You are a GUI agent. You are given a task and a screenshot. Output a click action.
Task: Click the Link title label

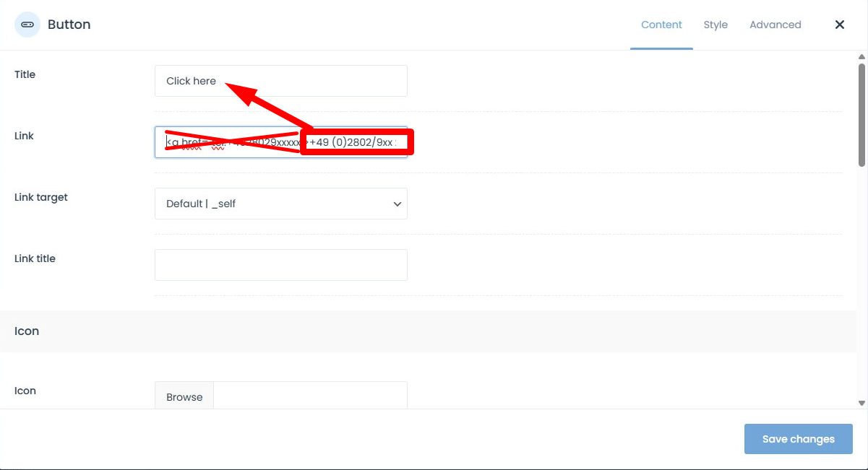(35, 258)
